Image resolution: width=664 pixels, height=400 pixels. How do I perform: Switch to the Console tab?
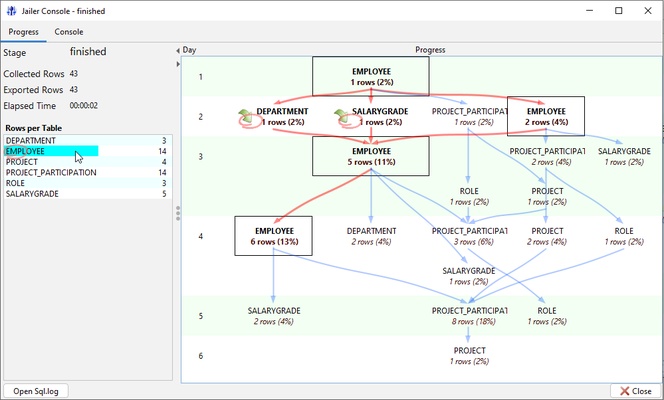coord(69,32)
